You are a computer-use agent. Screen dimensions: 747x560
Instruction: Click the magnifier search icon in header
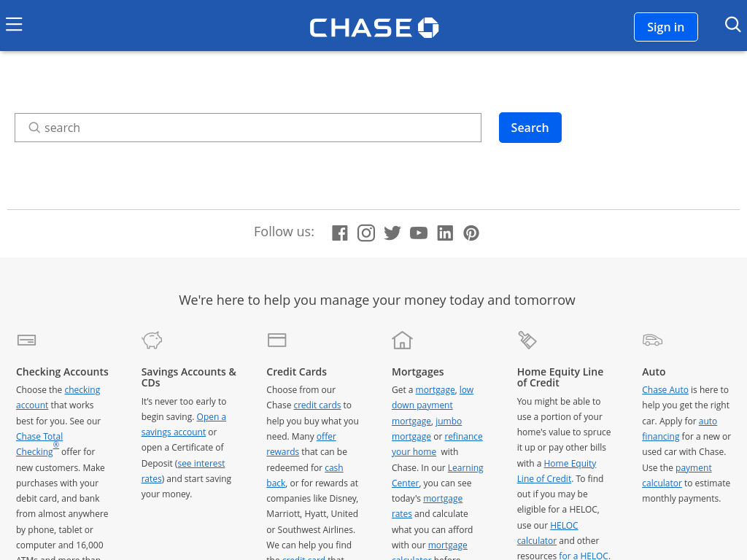point(732,24)
